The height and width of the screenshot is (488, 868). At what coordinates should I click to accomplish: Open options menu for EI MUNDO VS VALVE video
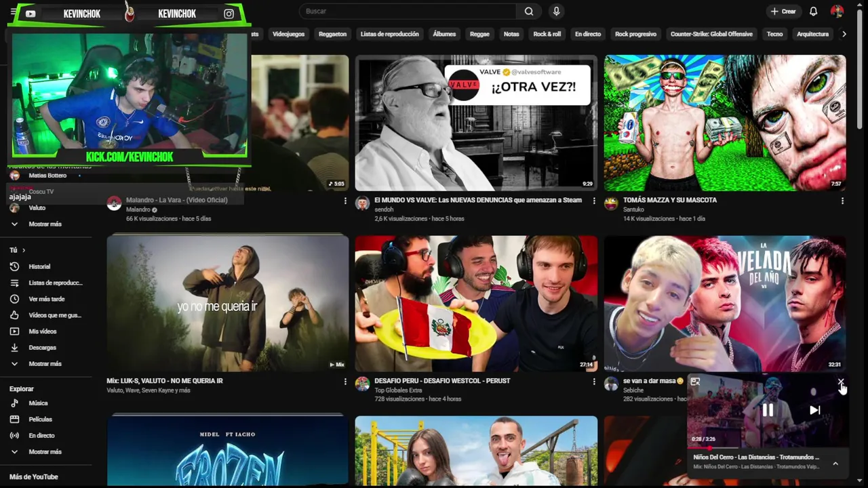click(x=594, y=201)
